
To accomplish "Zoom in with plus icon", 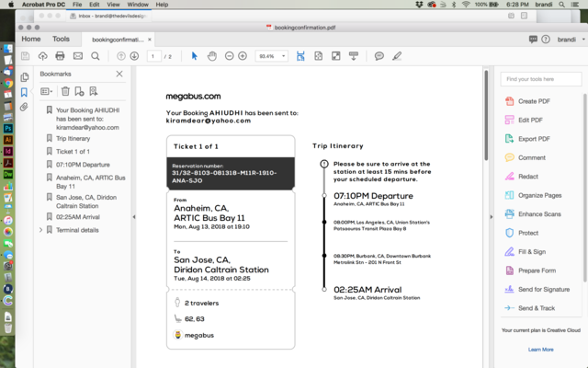I will (x=243, y=56).
